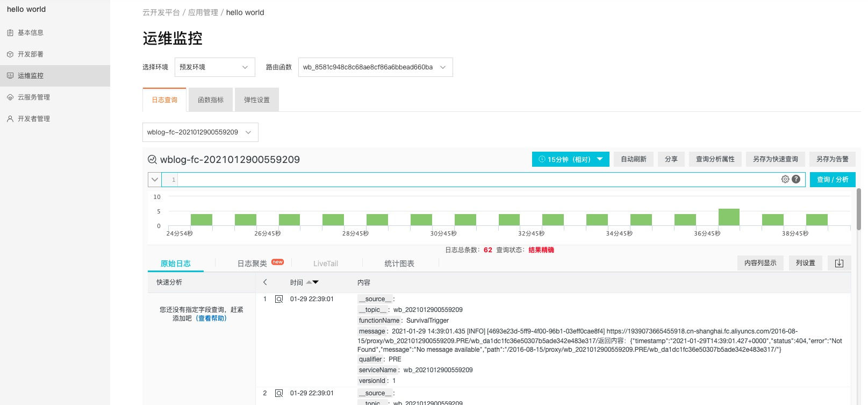The height and width of the screenshot is (405, 868).
Task: Switch to the 日志聚类 tab
Action: pyautogui.click(x=253, y=264)
